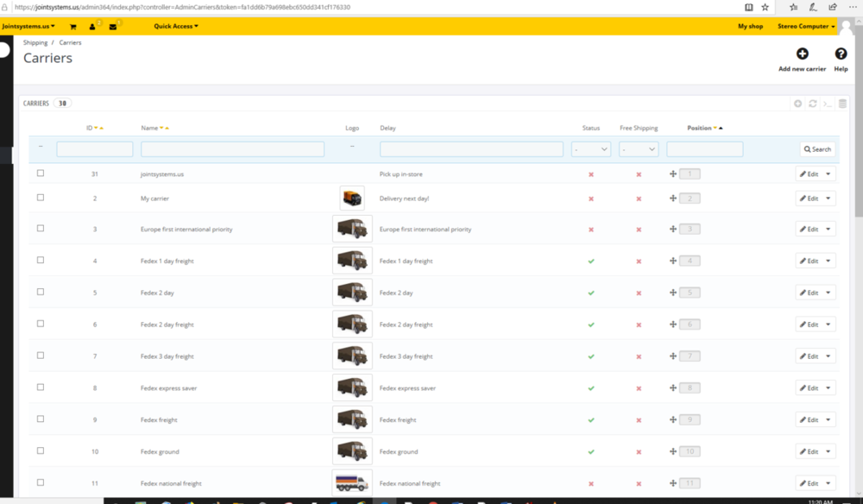
Task: Click the Add new carrier plus icon
Action: (x=802, y=54)
